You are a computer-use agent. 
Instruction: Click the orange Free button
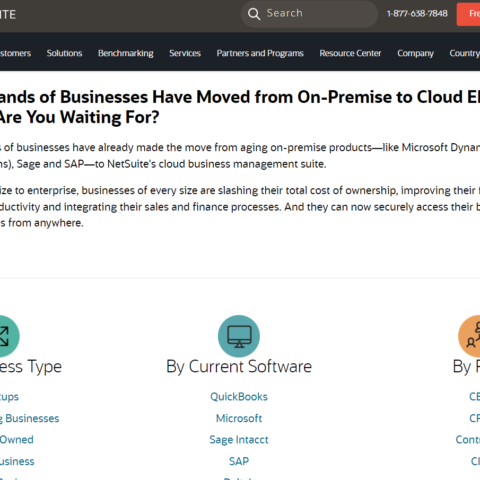[x=468, y=14]
